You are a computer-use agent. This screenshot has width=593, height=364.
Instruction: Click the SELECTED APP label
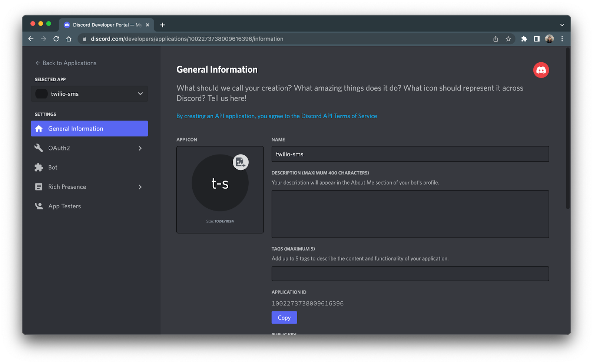pyautogui.click(x=50, y=79)
